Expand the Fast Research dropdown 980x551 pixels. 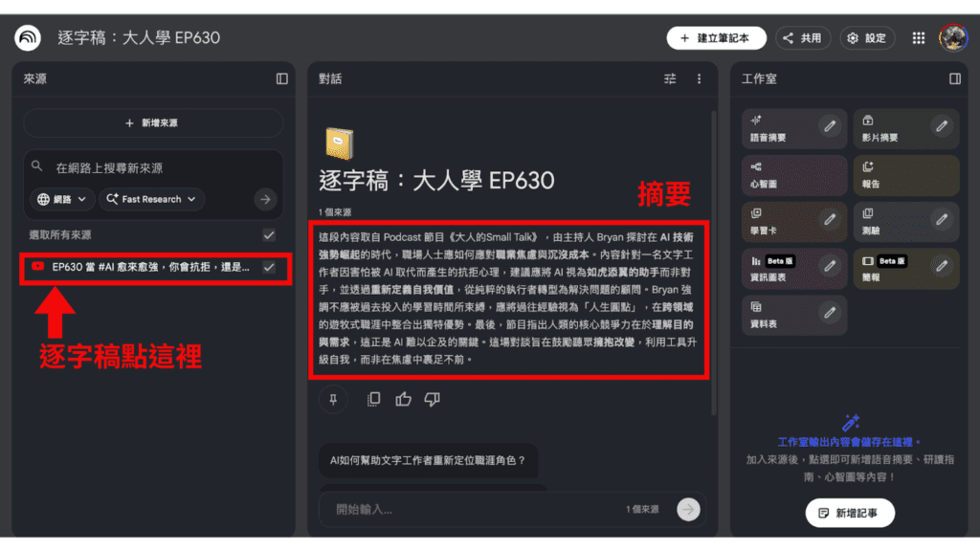(x=153, y=199)
